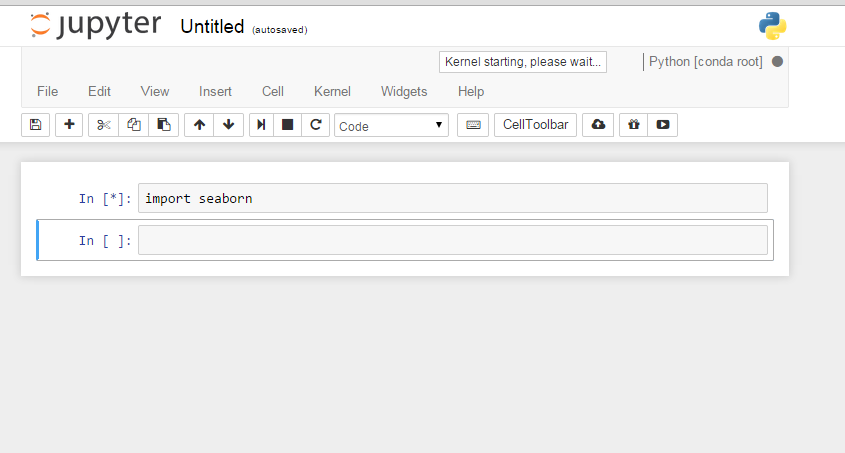Paste cell below

[x=163, y=125]
